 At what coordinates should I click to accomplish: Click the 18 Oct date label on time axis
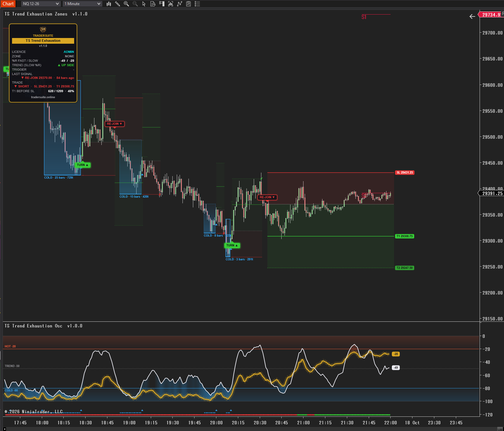coord(412,423)
